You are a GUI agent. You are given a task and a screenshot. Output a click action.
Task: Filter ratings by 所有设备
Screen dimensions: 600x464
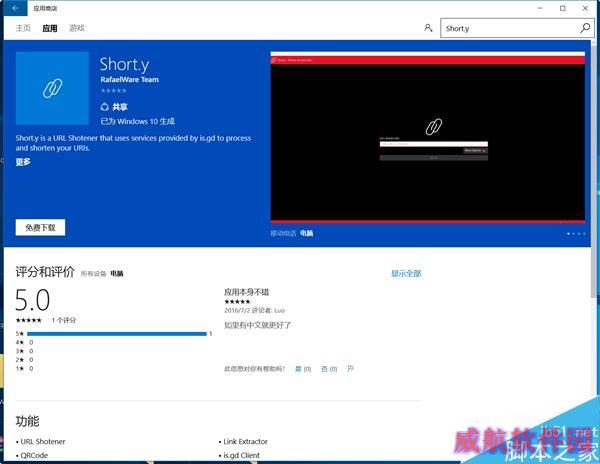point(93,274)
